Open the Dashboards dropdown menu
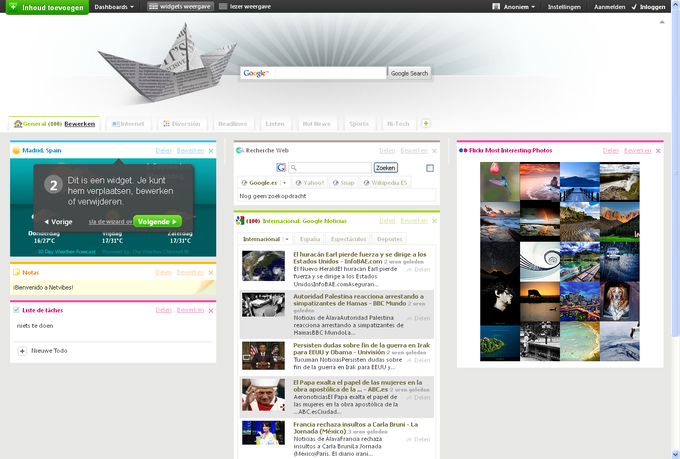Screen dimensions: 680x459 coord(114,7)
